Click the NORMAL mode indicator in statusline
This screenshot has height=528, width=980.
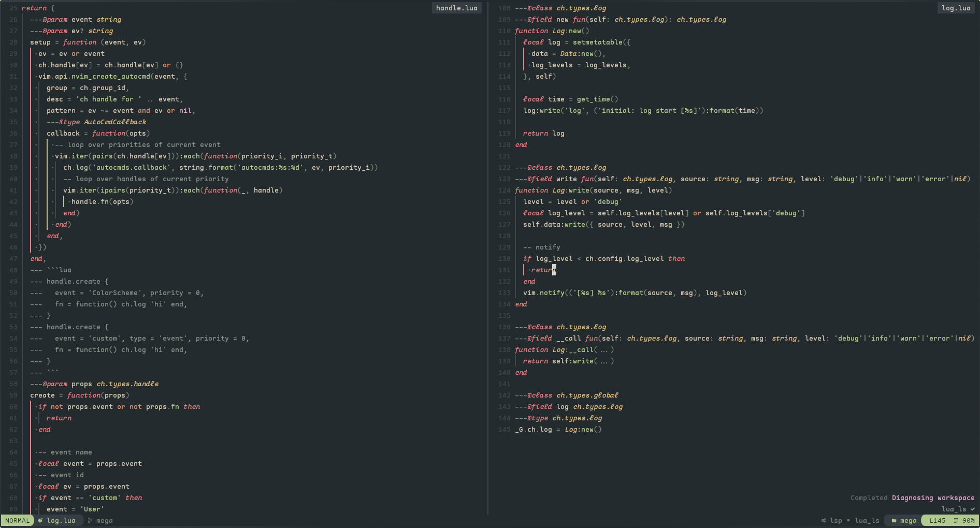pos(18,520)
